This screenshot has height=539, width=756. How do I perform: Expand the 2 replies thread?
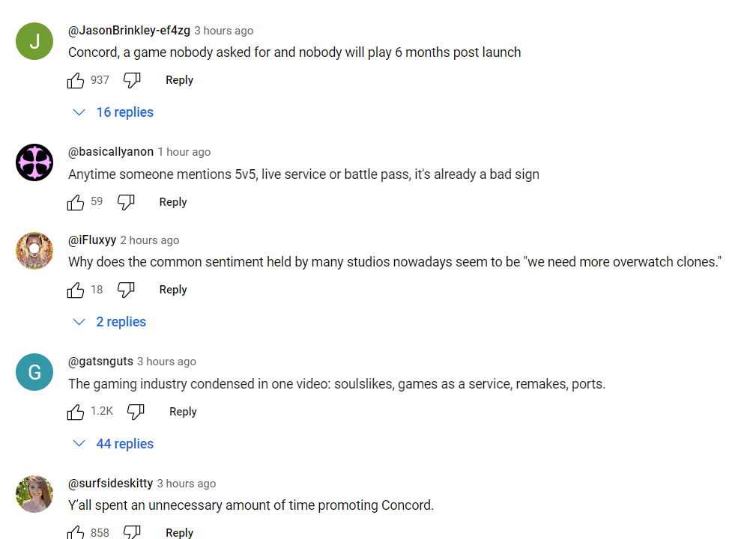[x=109, y=322]
